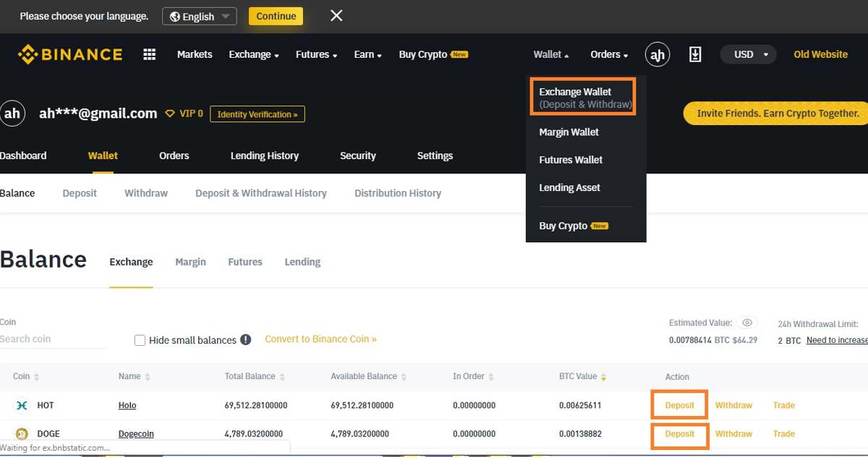Viewport: 868px width, 458px height.
Task: Open the Withdraw sub-tab
Action: 146,193
